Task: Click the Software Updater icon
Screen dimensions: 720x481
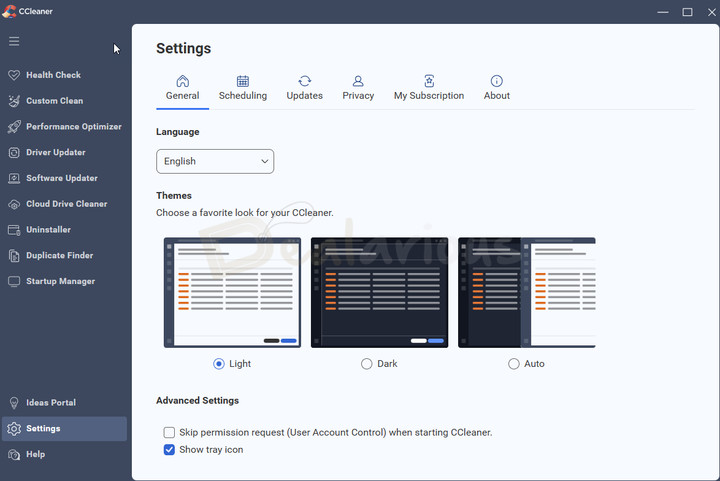Action: point(14,178)
